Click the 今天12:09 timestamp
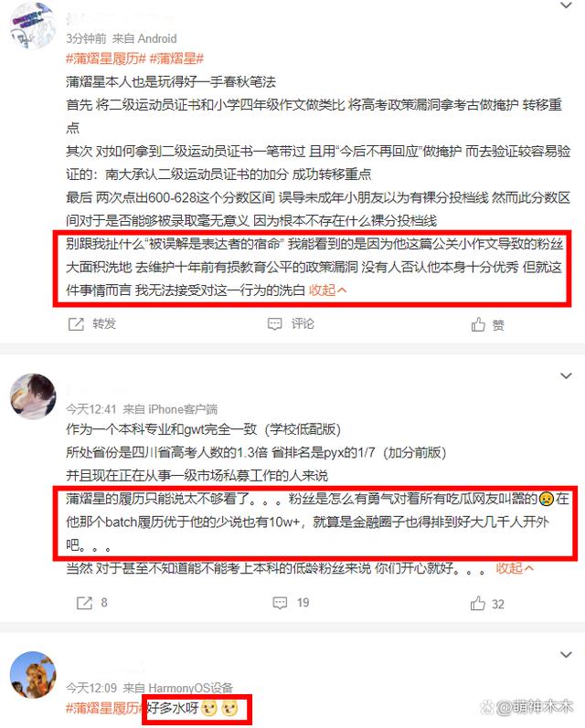 point(91,688)
